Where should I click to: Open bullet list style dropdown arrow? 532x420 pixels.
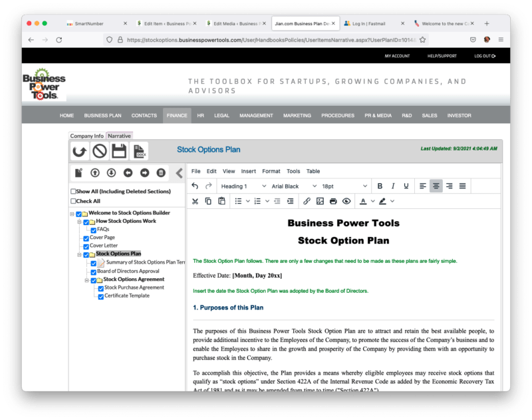(x=248, y=201)
